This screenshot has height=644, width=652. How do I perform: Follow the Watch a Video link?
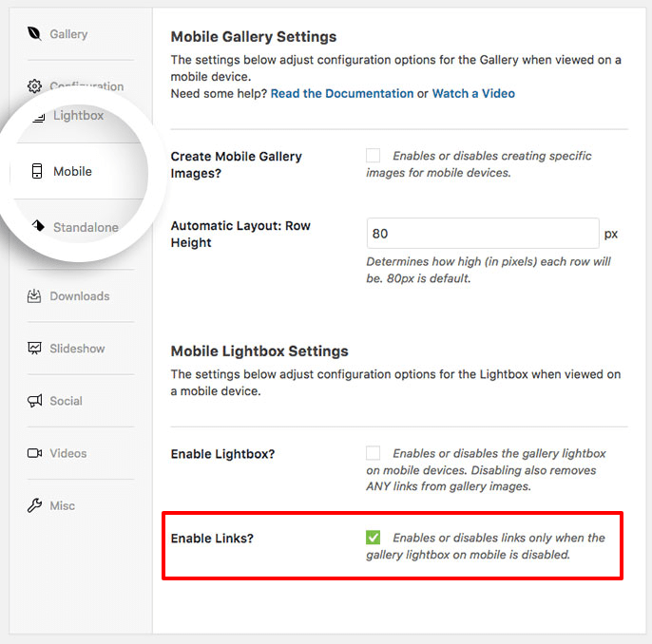473,93
